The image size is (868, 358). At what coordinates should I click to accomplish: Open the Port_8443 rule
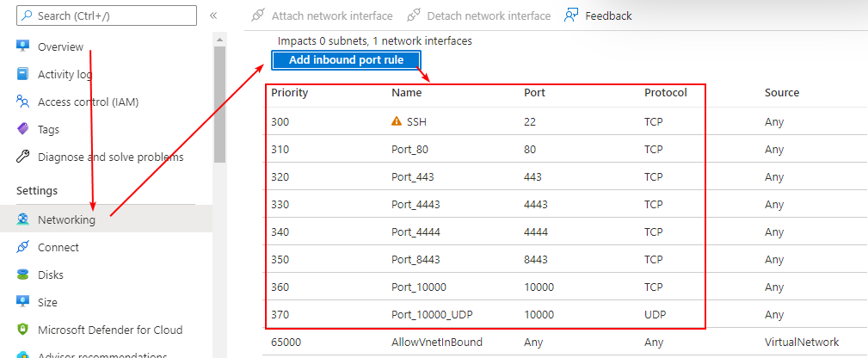pyautogui.click(x=416, y=260)
